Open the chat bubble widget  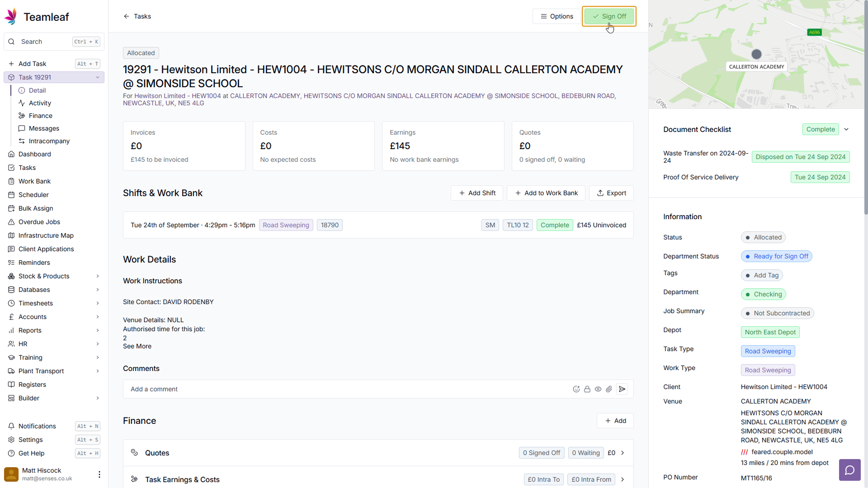point(849,470)
